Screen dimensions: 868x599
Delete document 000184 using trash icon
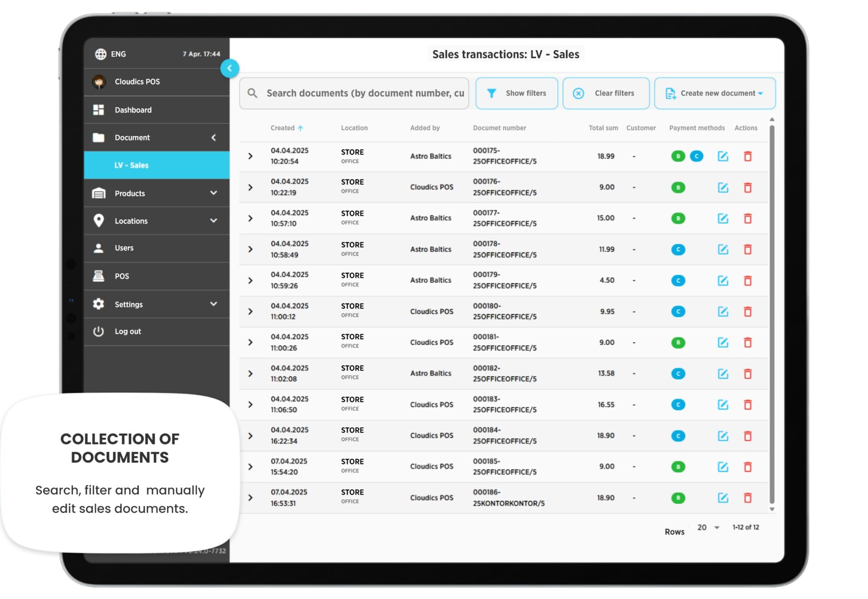748,436
